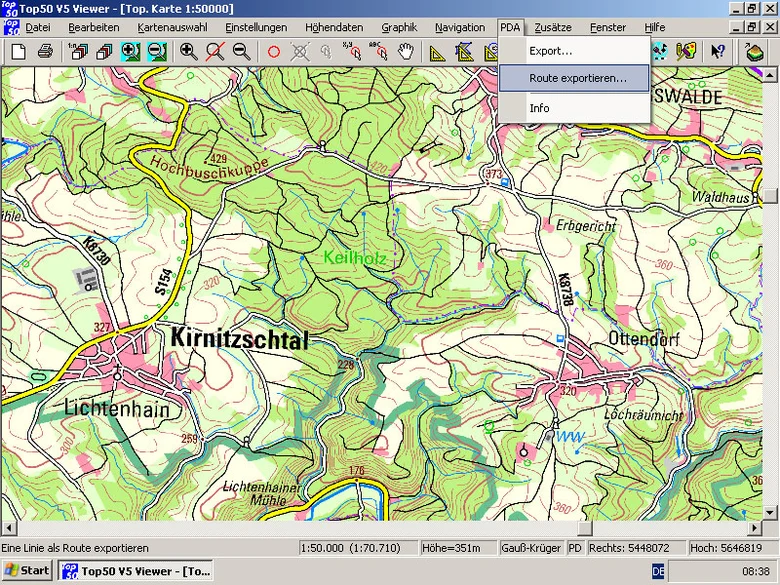Click the vertical scrollbar down arrow
The image size is (780, 585).
(770, 512)
